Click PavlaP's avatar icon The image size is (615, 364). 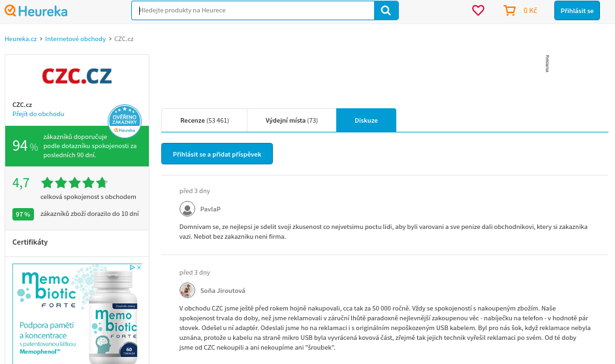[187, 209]
